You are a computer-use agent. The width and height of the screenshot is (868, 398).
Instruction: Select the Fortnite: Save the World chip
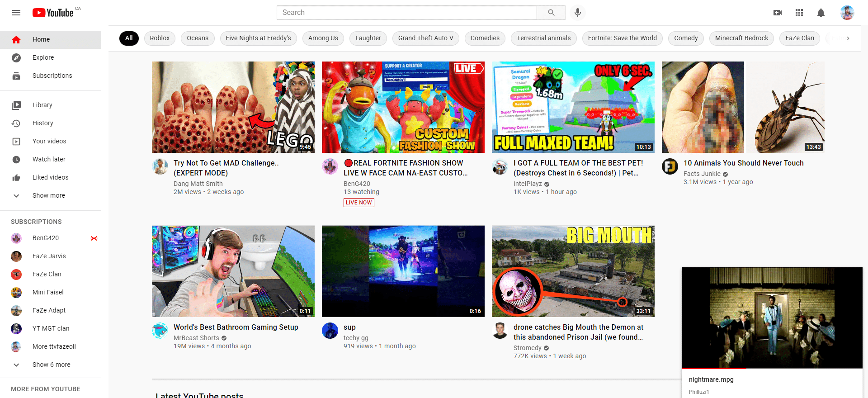(623, 38)
